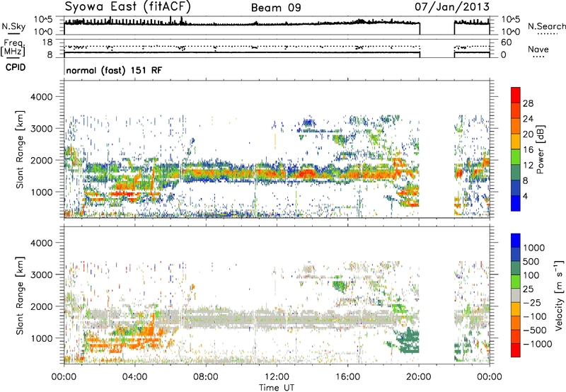Click the Velocity color scale bar
The image size is (566, 392).
tap(516, 295)
